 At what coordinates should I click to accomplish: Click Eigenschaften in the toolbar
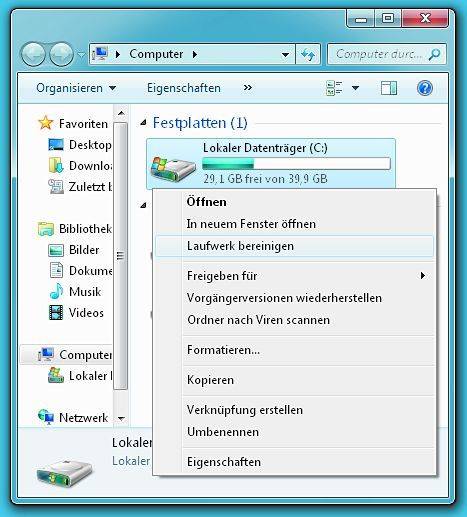184,88
